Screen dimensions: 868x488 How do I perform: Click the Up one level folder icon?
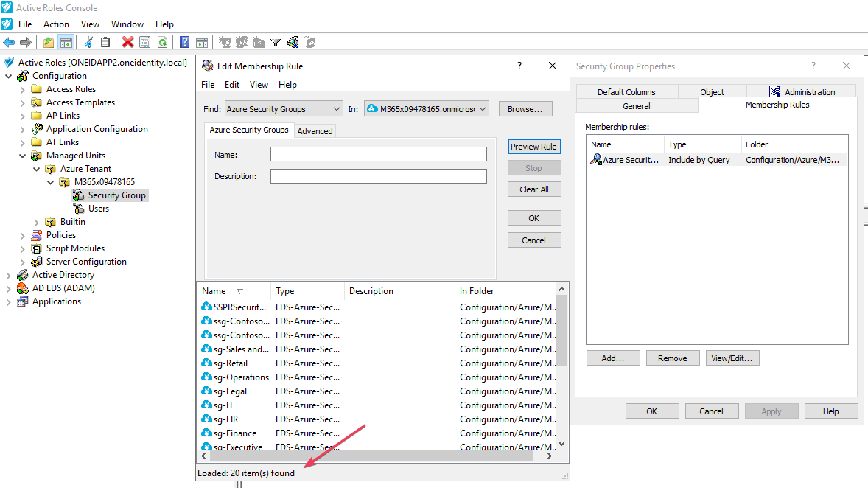coord(49,42)
